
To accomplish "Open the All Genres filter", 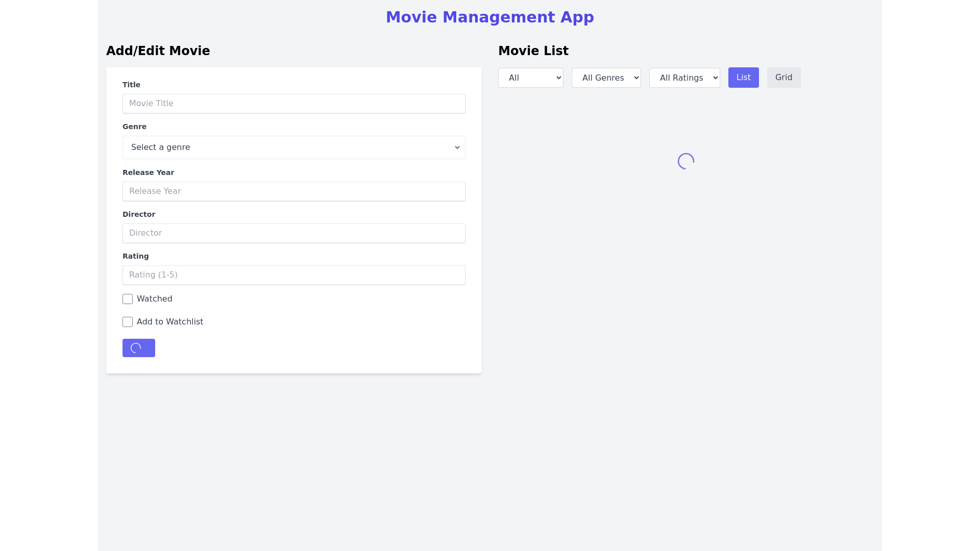I will pos(606,78).
